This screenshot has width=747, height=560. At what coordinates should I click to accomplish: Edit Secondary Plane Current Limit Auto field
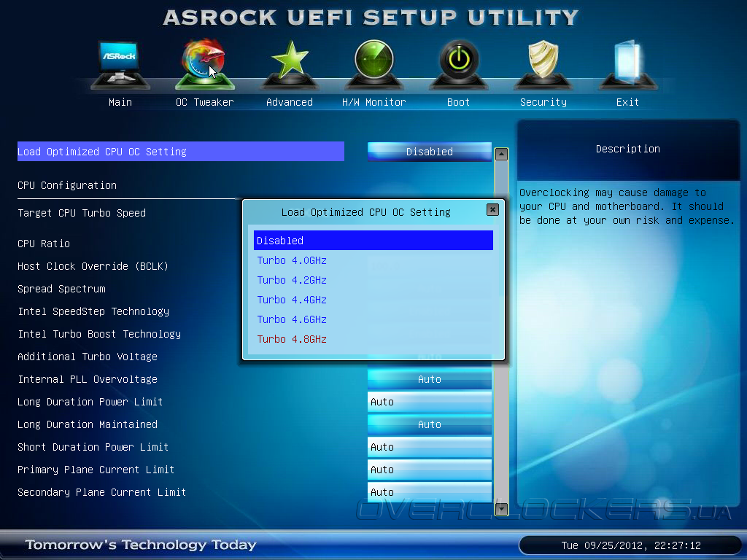[x=429, y=492]
